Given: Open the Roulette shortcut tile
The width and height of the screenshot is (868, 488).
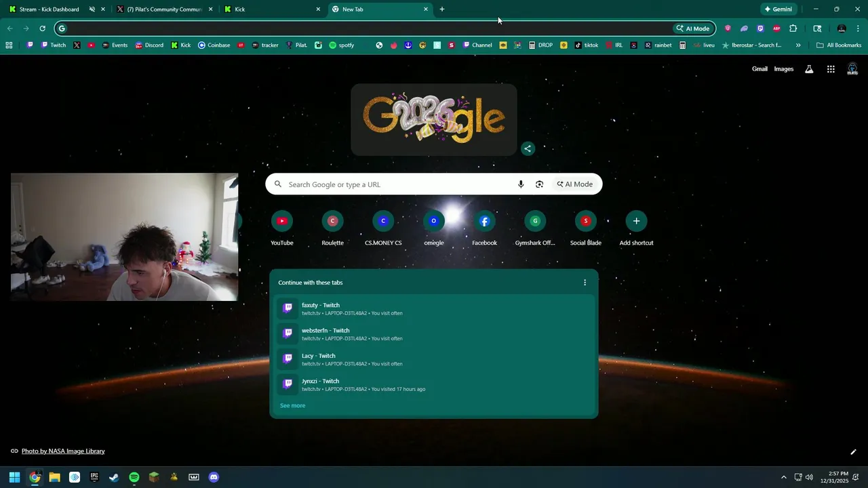Looking at the screenshot, I should [332, 228].
